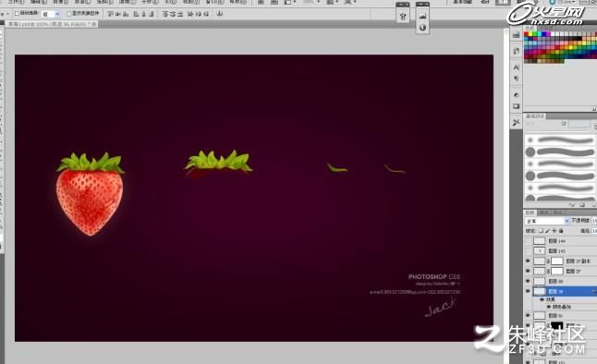
Task: Open the Masks panel icon in dock
Action: (516, 106)
